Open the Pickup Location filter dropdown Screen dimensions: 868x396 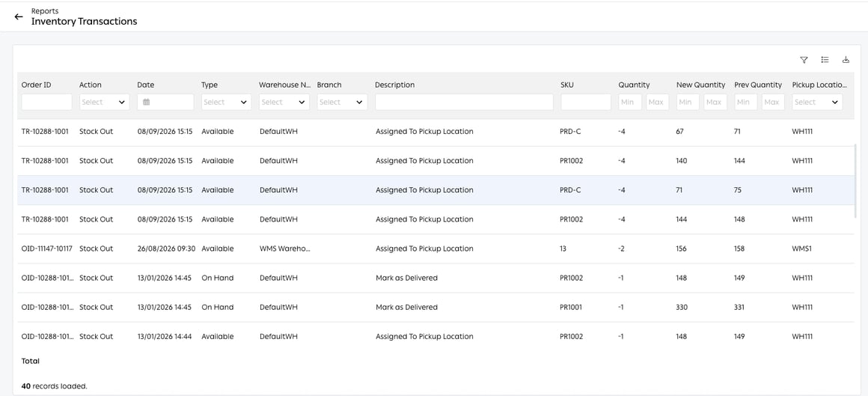(x=818, y=102)
